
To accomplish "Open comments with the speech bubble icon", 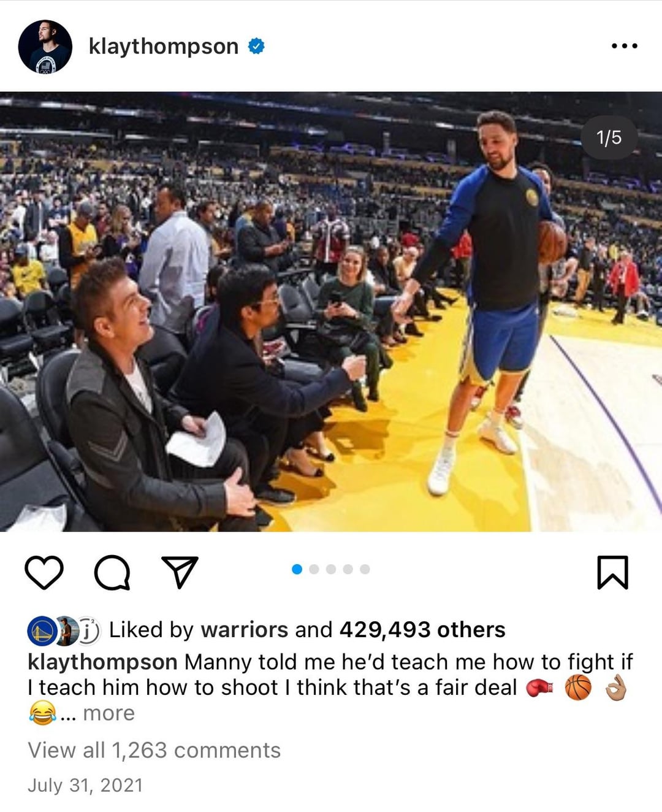I will coord(112,572).
